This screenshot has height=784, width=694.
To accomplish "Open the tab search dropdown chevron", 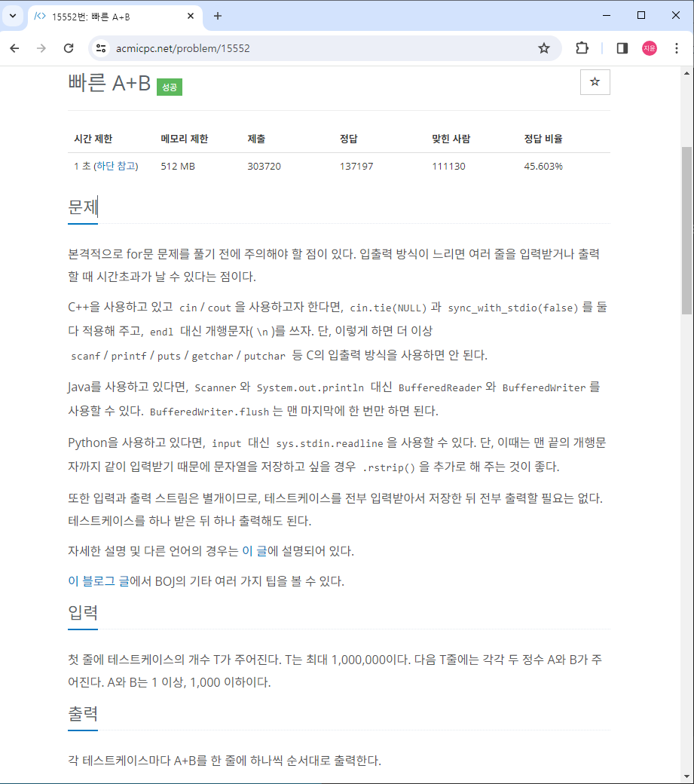I will pos(11,15).
